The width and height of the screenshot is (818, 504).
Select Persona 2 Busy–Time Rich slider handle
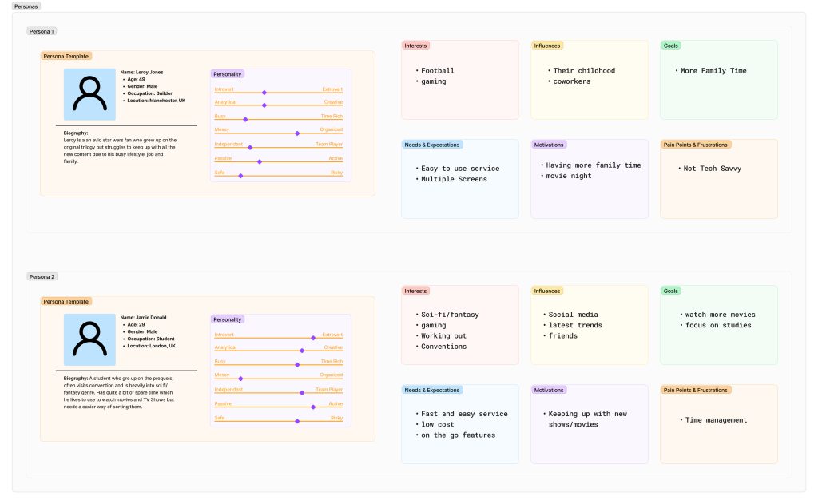coord(297,364)
